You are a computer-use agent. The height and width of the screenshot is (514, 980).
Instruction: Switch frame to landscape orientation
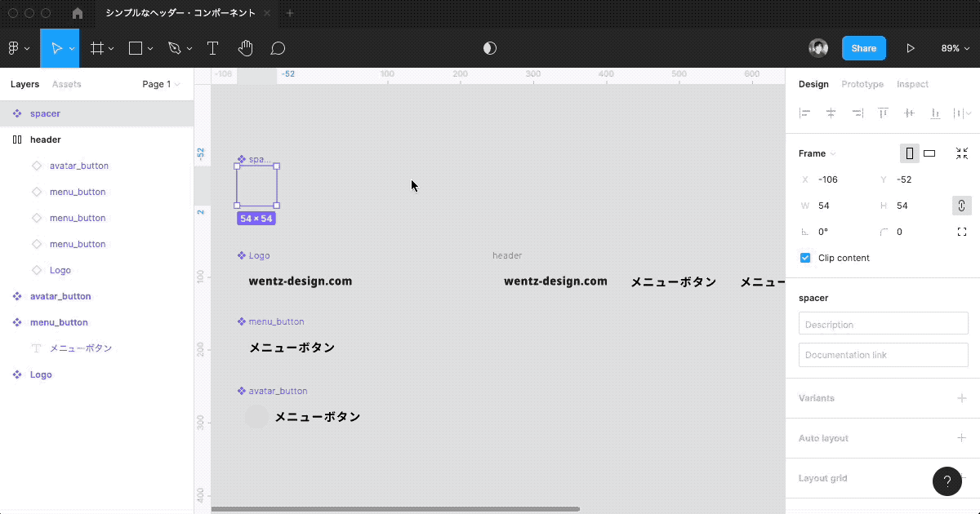[929, 153]
